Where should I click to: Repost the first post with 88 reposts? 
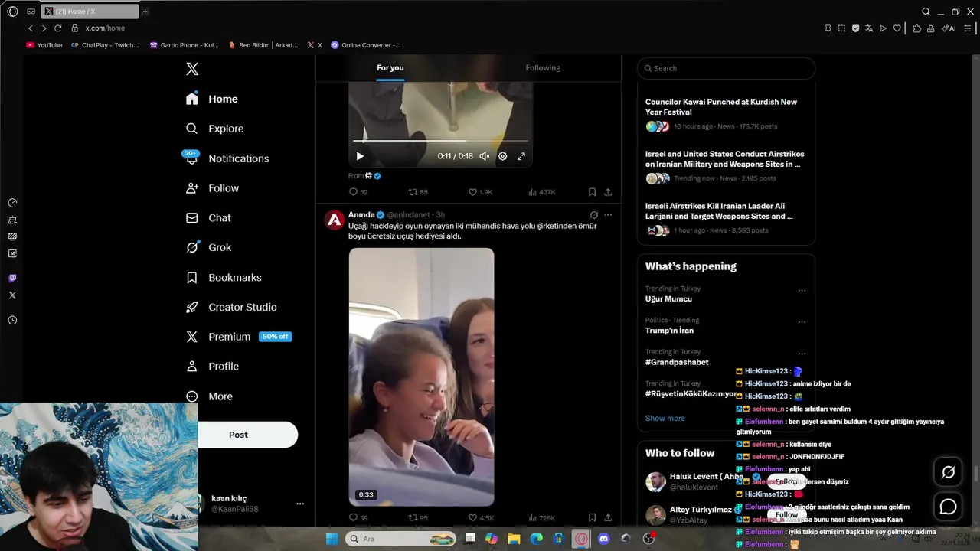pyautogui.click(x=418, y=192)
